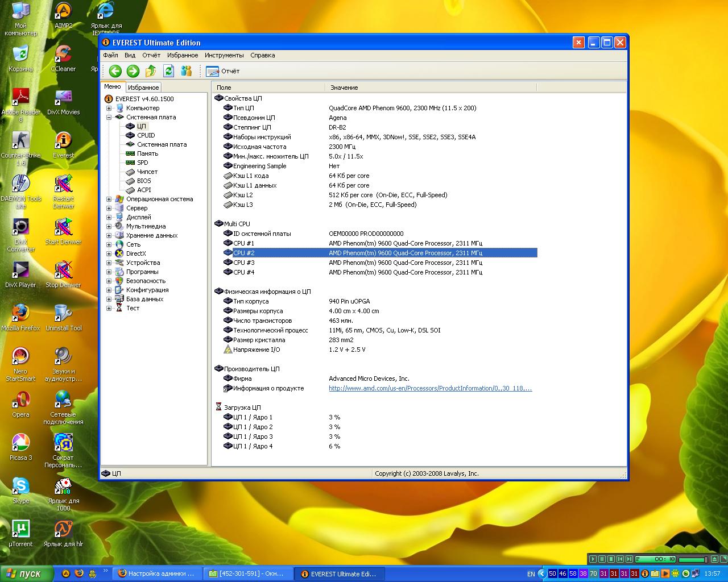728x582 pixels.
Task: Click the EN language indicator in the taskbar
Action: click(x=531, y=574)
